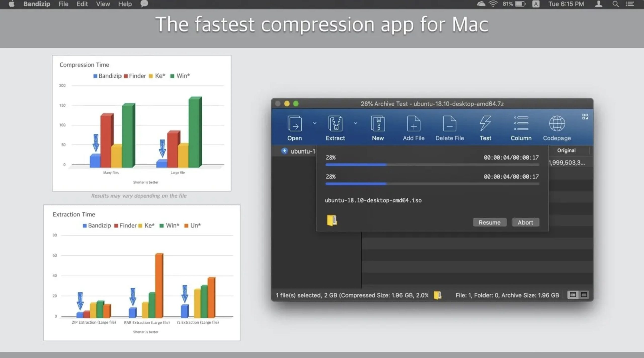644x358 pixels.
Task: Click the Resume button
Action: tap(490, 222)
